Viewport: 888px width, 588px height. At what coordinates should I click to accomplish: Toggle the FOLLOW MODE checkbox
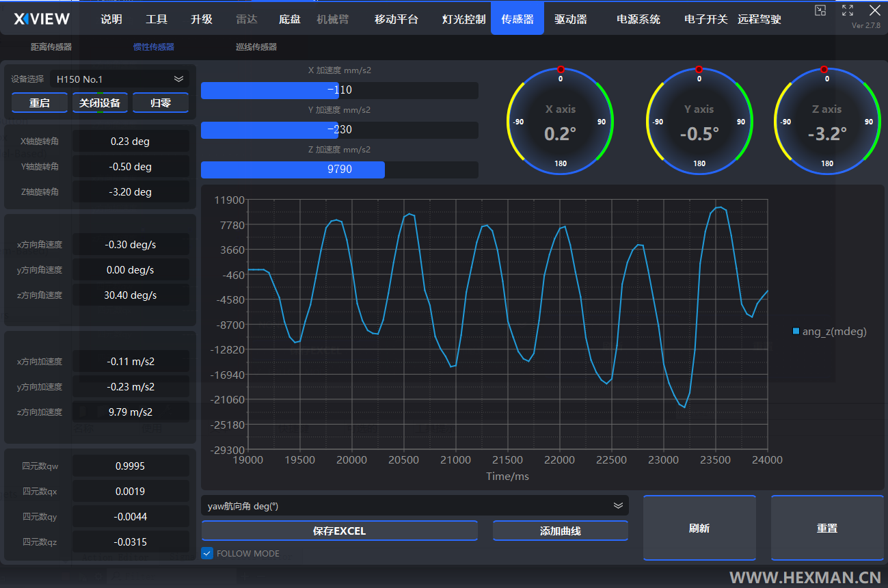[208, 553]
